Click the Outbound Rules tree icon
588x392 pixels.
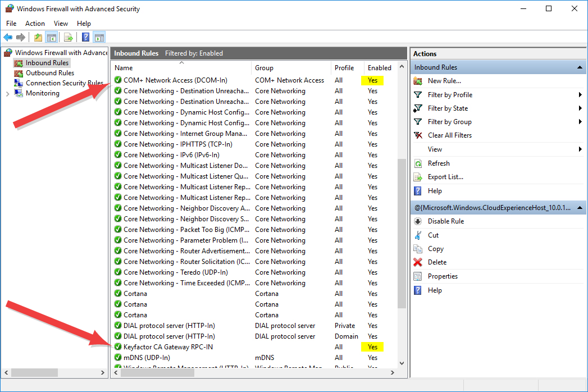tap(19, 73)
